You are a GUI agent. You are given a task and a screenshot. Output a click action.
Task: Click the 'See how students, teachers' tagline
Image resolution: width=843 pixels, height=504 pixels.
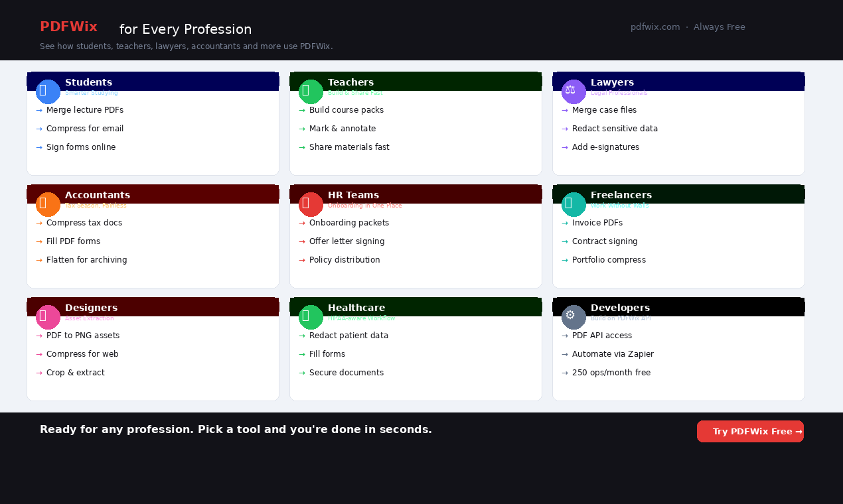187,46
